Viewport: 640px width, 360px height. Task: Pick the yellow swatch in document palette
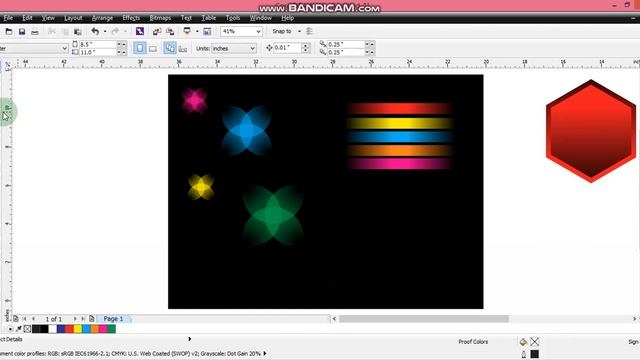click(x=78, y=329)
